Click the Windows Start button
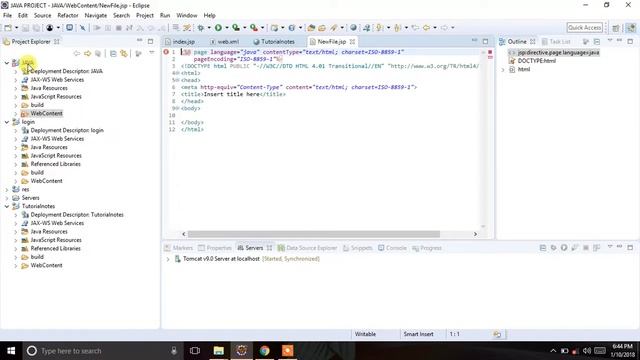640x360 pixels. coord(11,351)
